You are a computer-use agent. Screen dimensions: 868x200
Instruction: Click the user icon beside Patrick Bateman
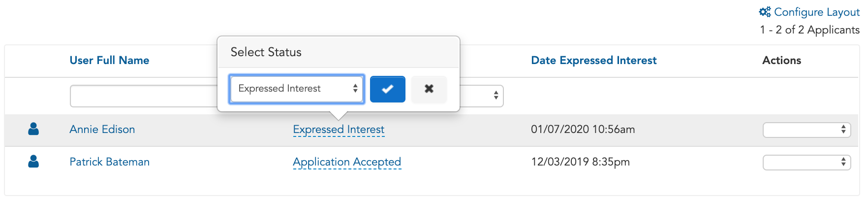click(x=33, y=162)
